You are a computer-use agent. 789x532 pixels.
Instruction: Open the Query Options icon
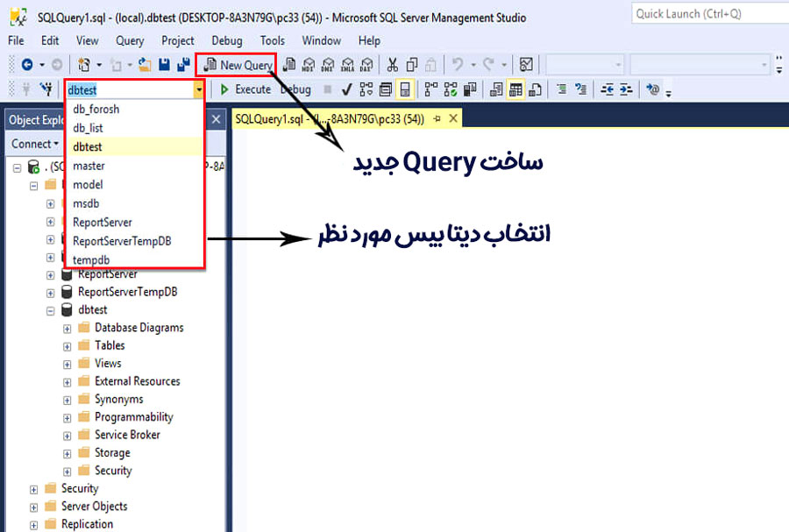tap(386, 89)
